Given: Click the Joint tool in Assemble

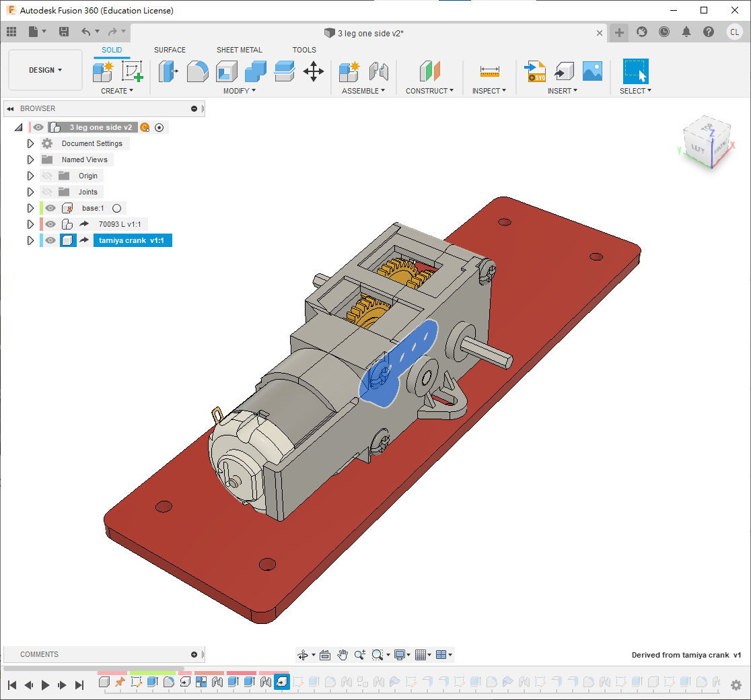Looking at the screenshot, I should [x=379, y=71].
